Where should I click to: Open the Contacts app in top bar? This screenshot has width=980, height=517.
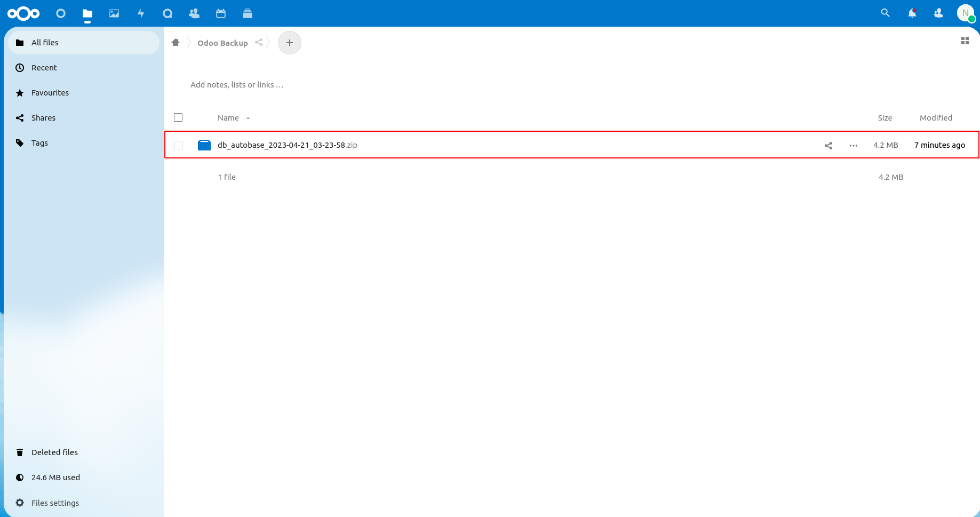pyautogui.click(x=194, y=13)
